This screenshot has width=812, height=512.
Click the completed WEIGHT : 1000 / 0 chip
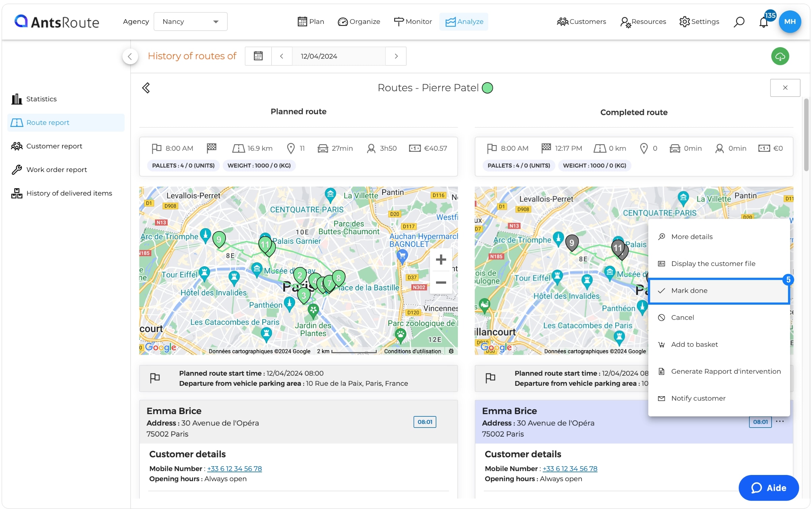pos(594,166)
